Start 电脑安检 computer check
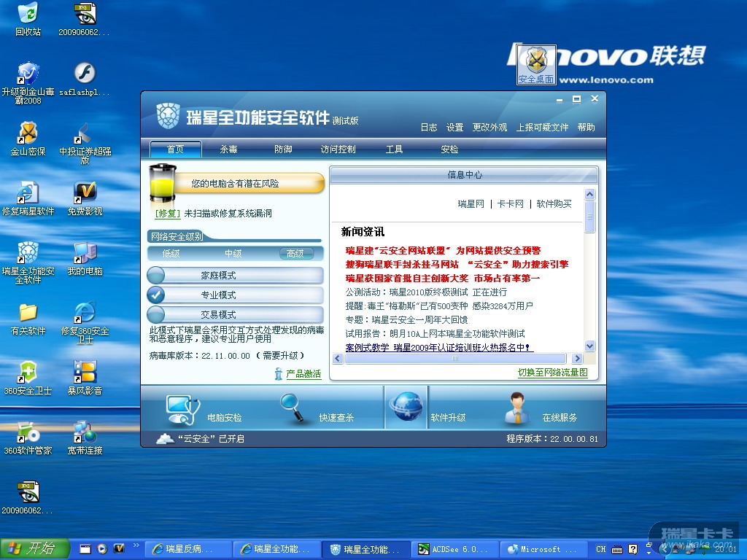The width and height of the screenshot is (747, 560). [205, 410]
